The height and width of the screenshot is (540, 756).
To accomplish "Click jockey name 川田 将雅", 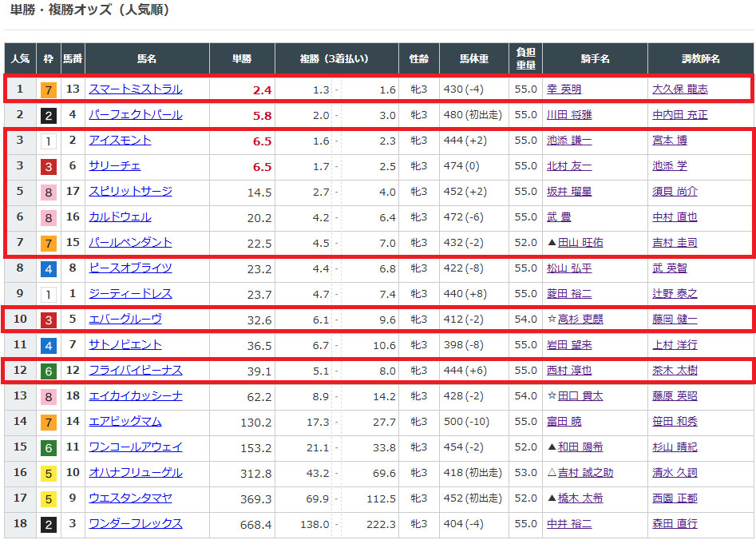I will coord(569,115).
